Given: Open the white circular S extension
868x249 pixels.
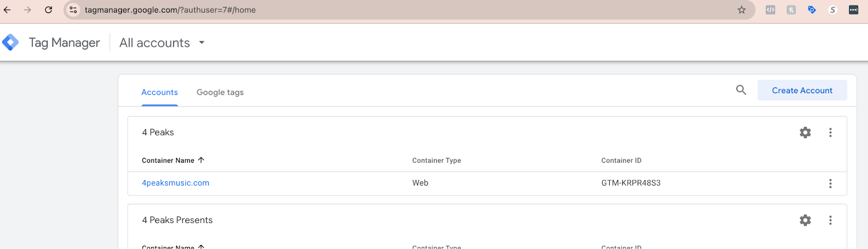Looking at the screenshot, I should [x=833, y=10].
